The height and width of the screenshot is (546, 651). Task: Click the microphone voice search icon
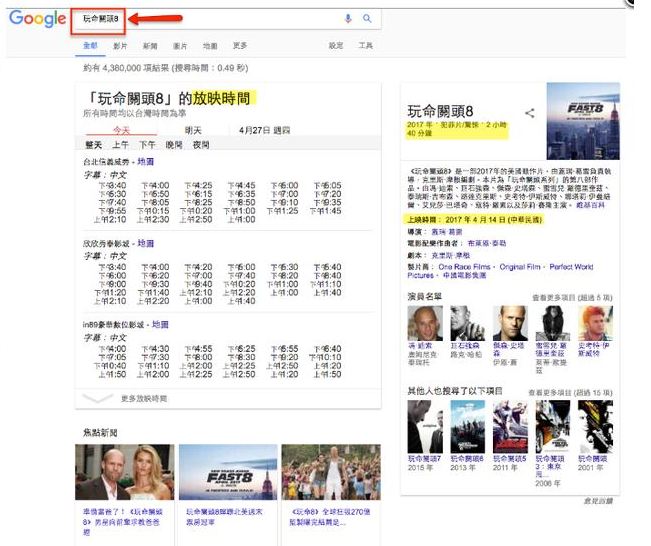pyautogui.click(x=348, y=18)
